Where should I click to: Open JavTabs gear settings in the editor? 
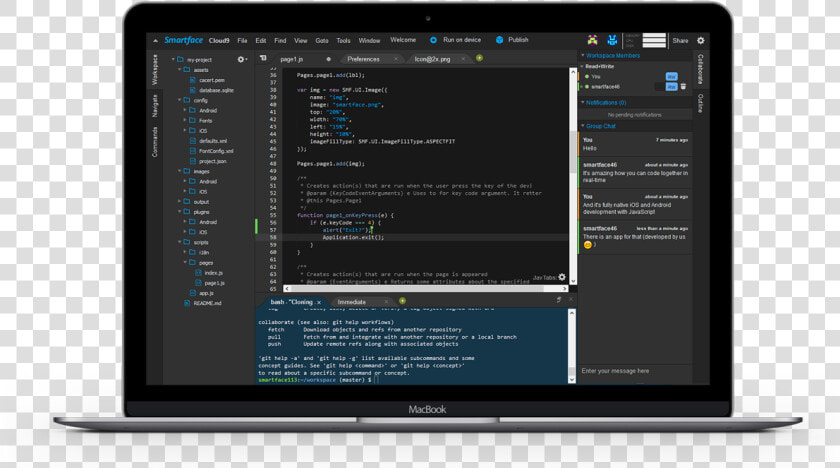tap(562, 277)
